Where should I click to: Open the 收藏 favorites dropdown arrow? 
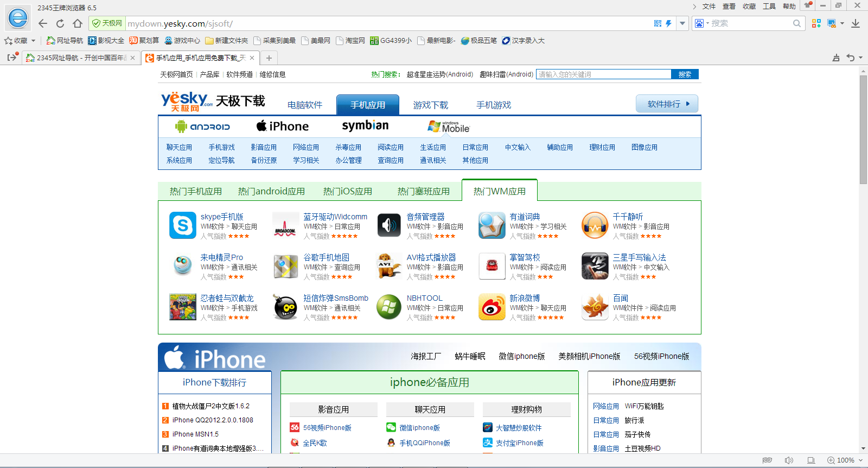33,41
